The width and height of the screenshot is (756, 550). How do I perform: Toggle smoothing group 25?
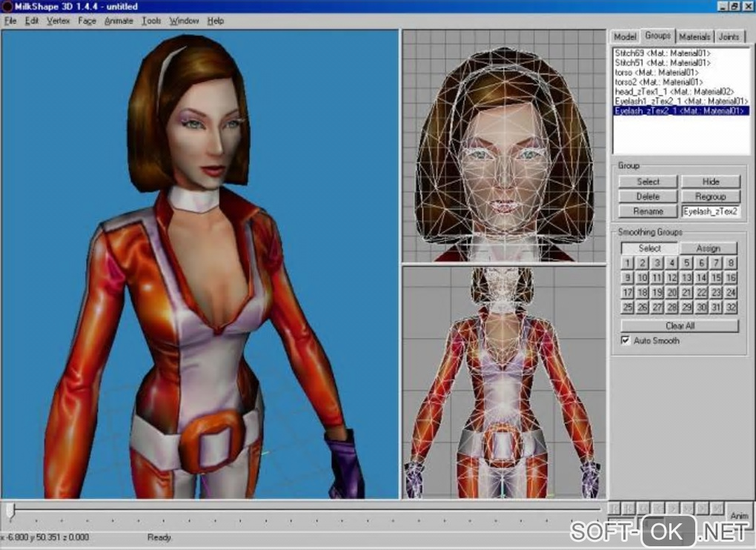pos(627,307)
